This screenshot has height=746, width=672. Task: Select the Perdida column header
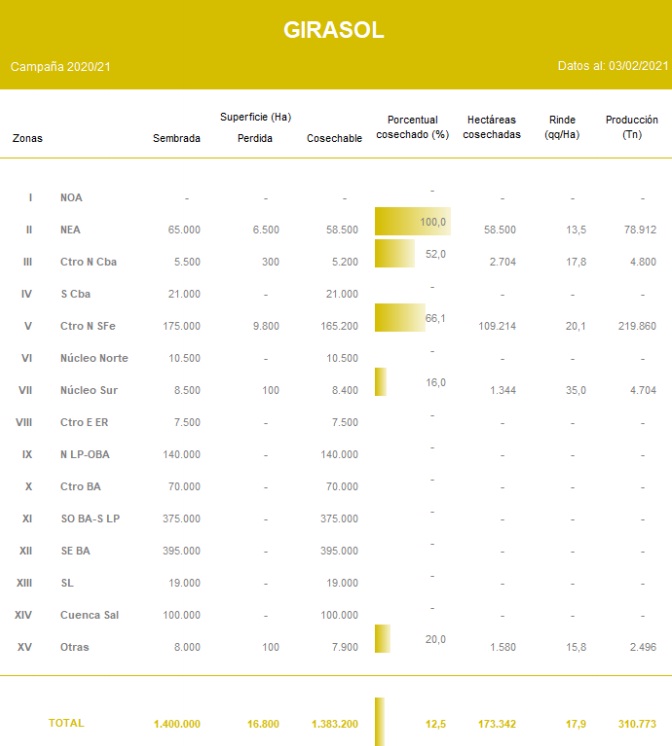[254, 138]
